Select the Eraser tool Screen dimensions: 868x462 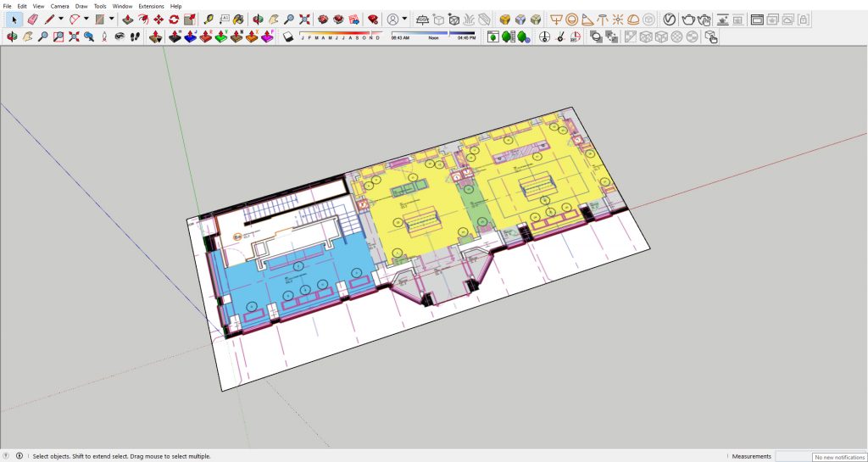coord(33,19)
